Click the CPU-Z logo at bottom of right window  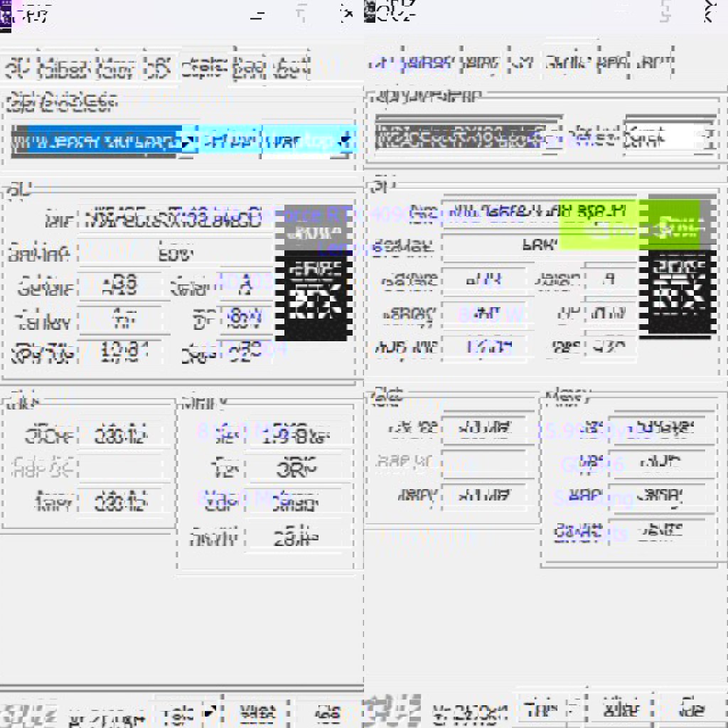[x=392, y=709]
